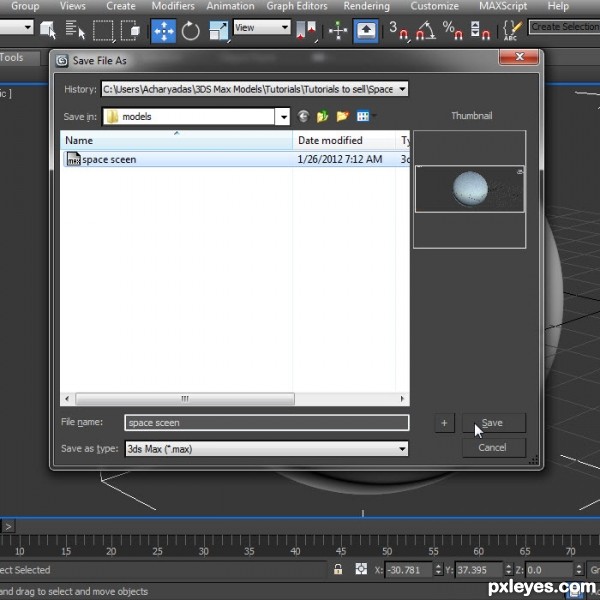Image resolution: width=600 pixels, height=600 pixels.
Task: Toggle the Selection Lock icon
Action: 338,569
